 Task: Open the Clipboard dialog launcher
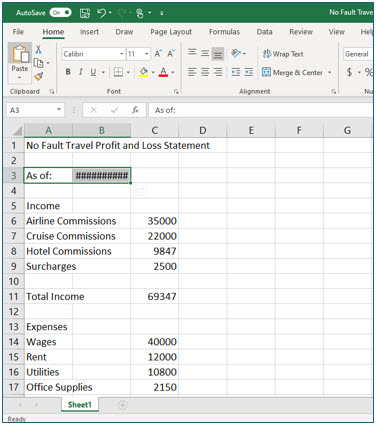click(x=52, y=91)
